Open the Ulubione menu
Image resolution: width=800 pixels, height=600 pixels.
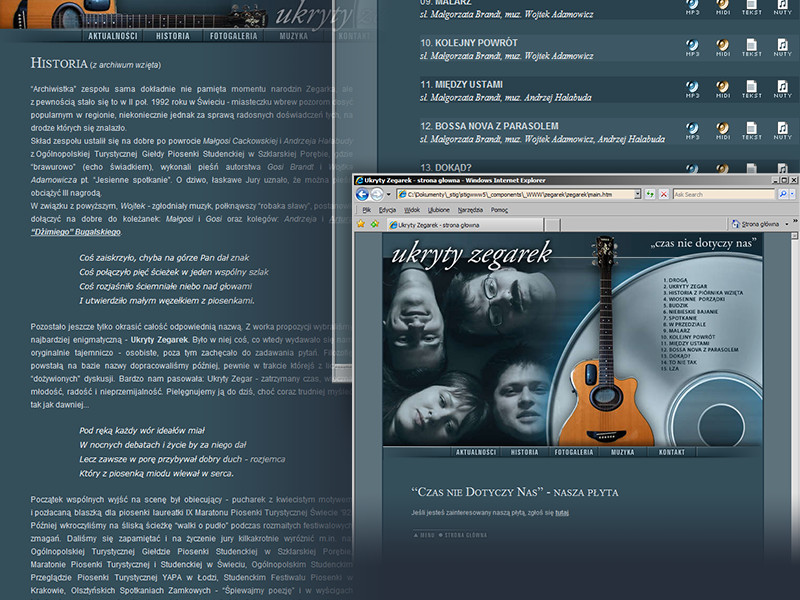pyautogui.click(x=439, y=210)
